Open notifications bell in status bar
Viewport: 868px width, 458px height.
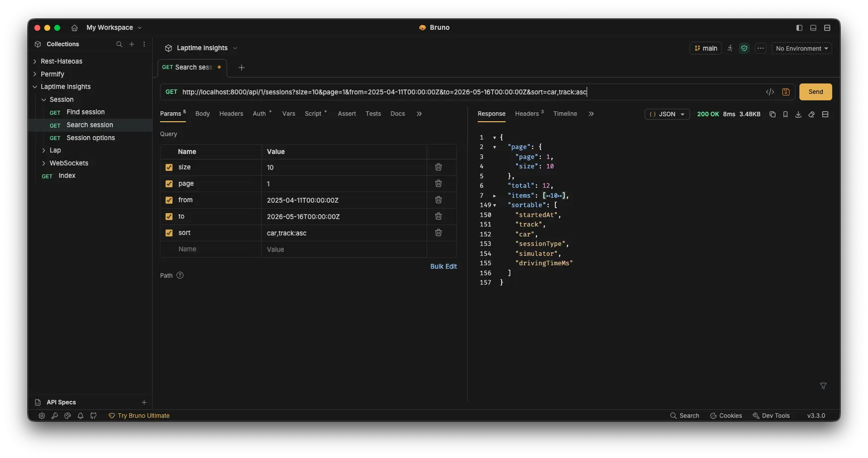tap(81, 416)
